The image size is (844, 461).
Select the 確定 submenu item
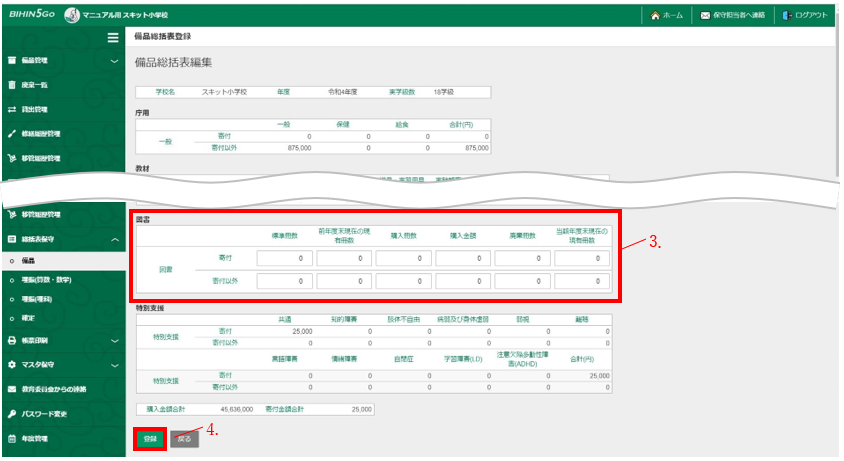[28, 317]
